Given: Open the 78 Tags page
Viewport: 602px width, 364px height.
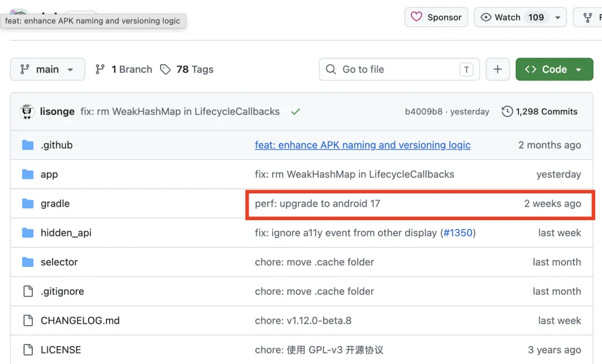Looking at the screenshot, I should coord(187,69).
